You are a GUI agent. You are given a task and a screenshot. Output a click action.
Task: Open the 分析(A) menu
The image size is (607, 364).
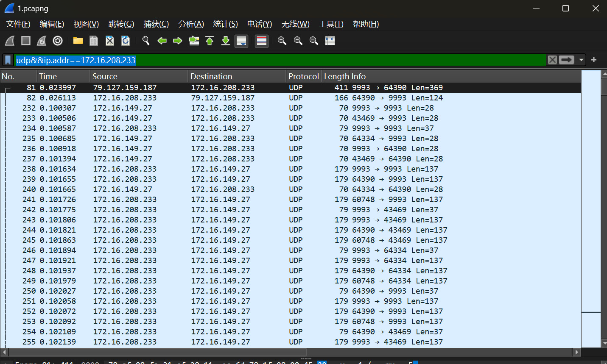pyautogui.click(x=191, y=24)
